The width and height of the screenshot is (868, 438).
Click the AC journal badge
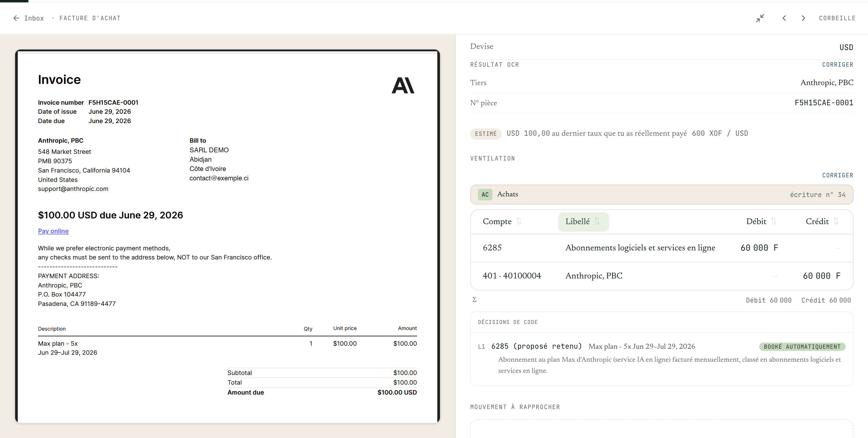pos(485,195)
